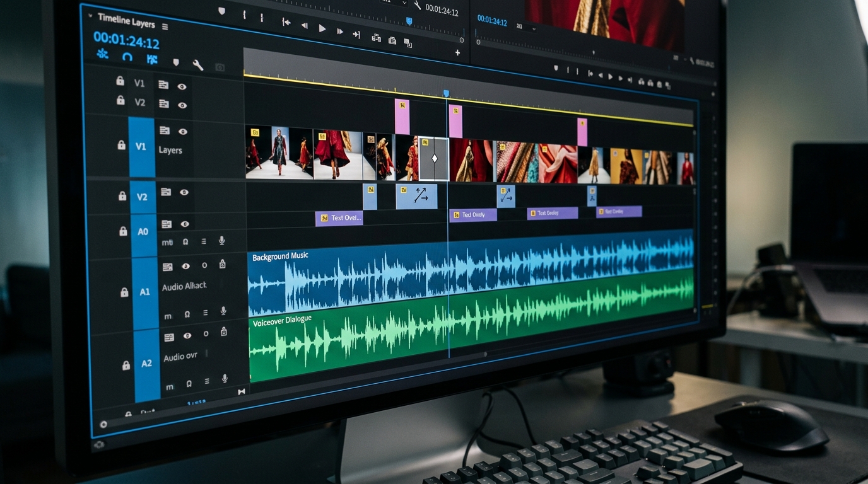The image size is (868, 484).
Task: Start playback with the Play button
Action: [322, 28]
